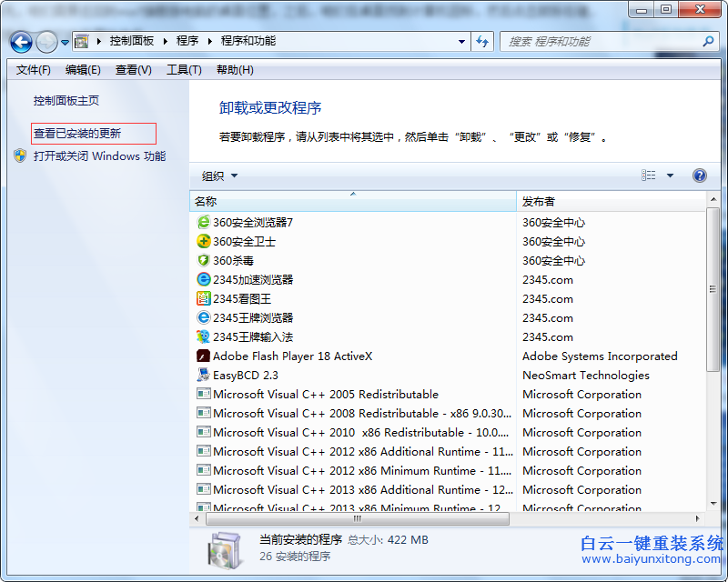Viewport: 728px width, 582px height.
Task: Open the 文件(F) menu
Action: click(x=33, y=69)
